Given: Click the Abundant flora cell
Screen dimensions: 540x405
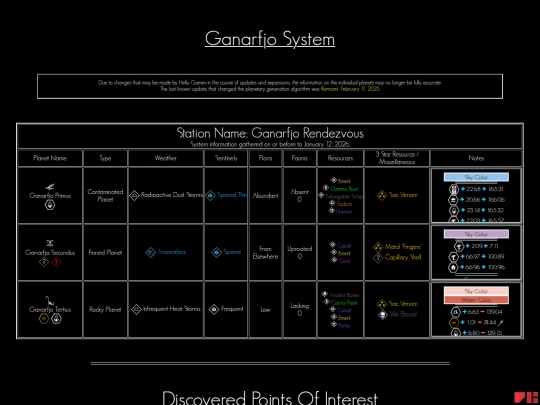Looking at the screenshot, I should pyautogui.click(x=265, y=196).
